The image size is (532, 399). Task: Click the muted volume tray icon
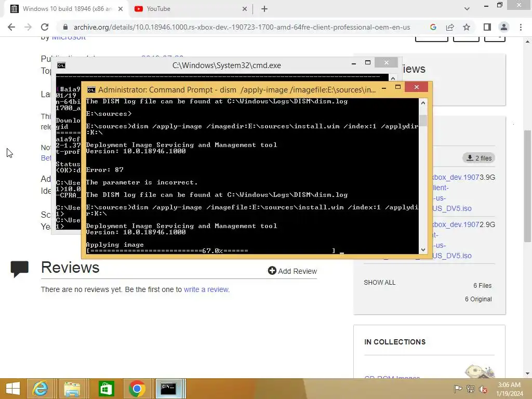[x=483, y=389]
